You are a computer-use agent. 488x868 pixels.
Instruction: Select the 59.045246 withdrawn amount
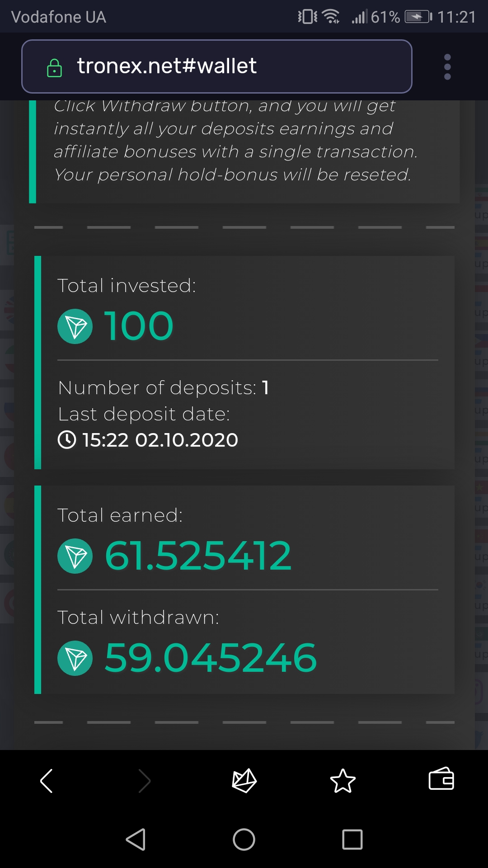pos(211,658)
